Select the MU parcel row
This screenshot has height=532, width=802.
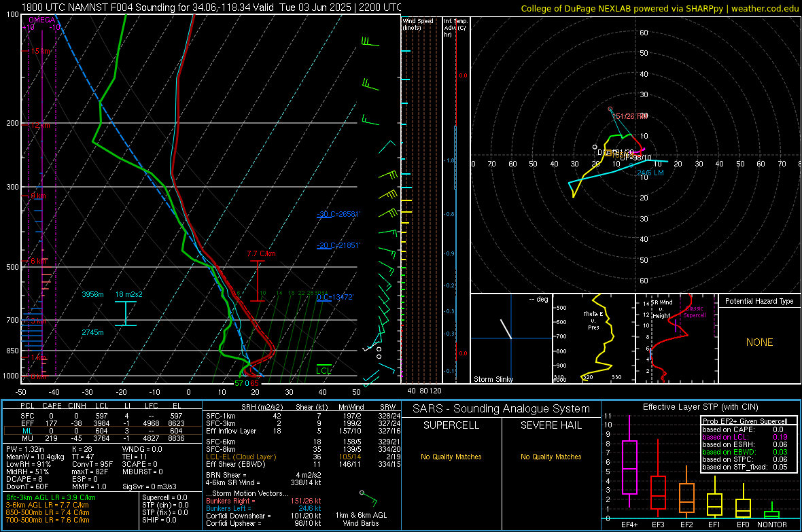click(101, 438)
